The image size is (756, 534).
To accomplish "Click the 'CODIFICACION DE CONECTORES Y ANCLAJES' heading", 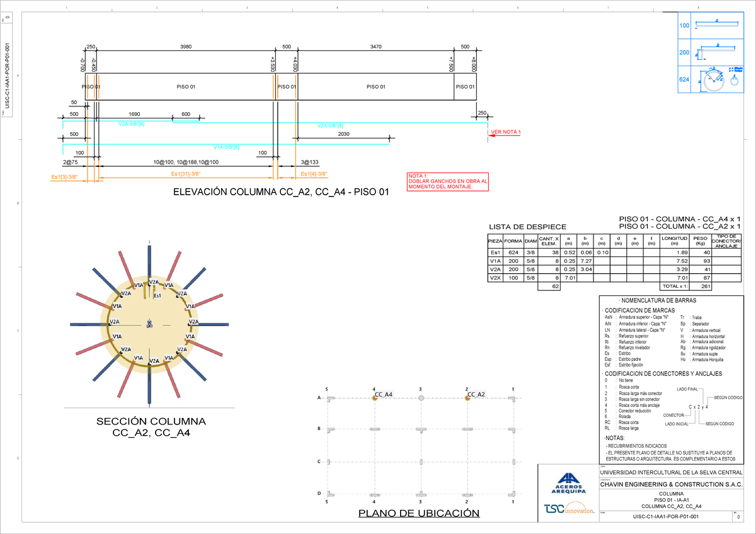I will [663, 373].
